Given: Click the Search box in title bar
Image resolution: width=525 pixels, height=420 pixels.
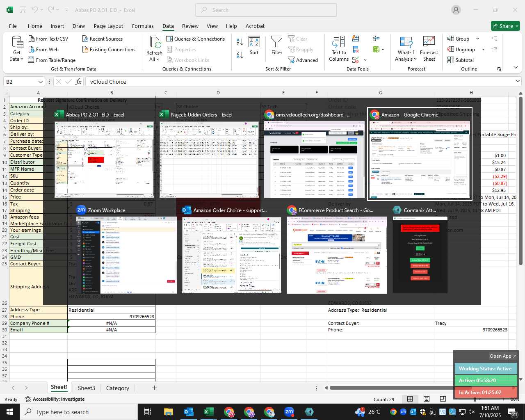Looking at the screenshot, I should click(266, 10).
